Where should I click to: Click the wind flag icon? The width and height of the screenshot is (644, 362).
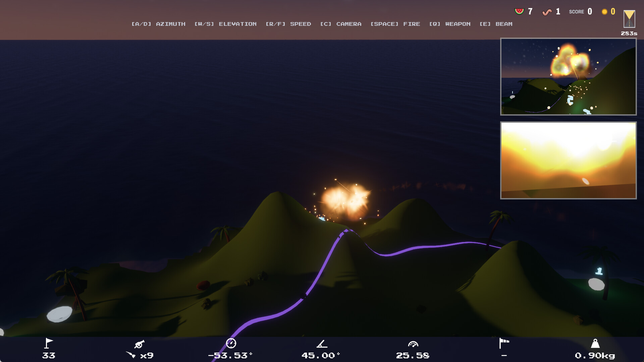tap(504, 343)
